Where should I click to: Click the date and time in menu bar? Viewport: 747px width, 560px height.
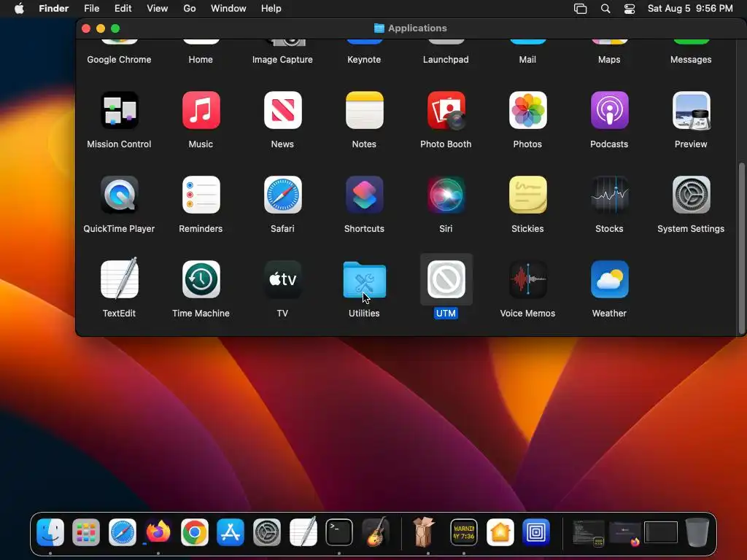[x=690, y=9]
